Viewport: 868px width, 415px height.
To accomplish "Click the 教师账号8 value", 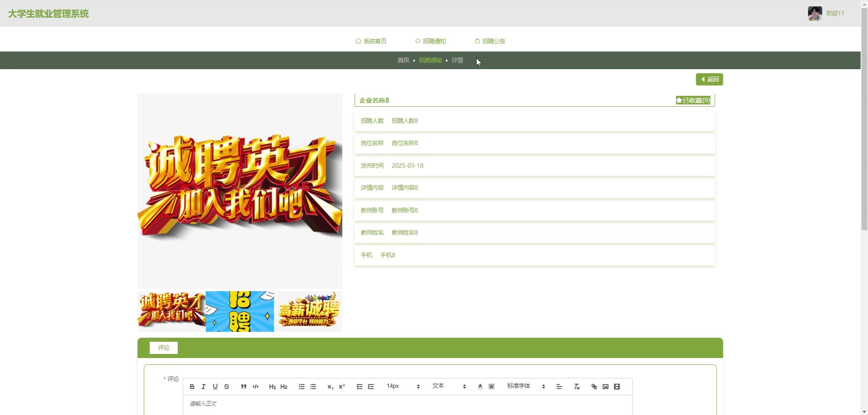I will coord(405,210).
